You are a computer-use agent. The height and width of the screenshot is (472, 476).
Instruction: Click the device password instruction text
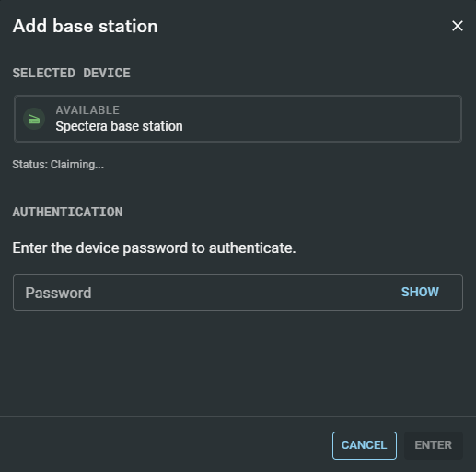[154, 248]
